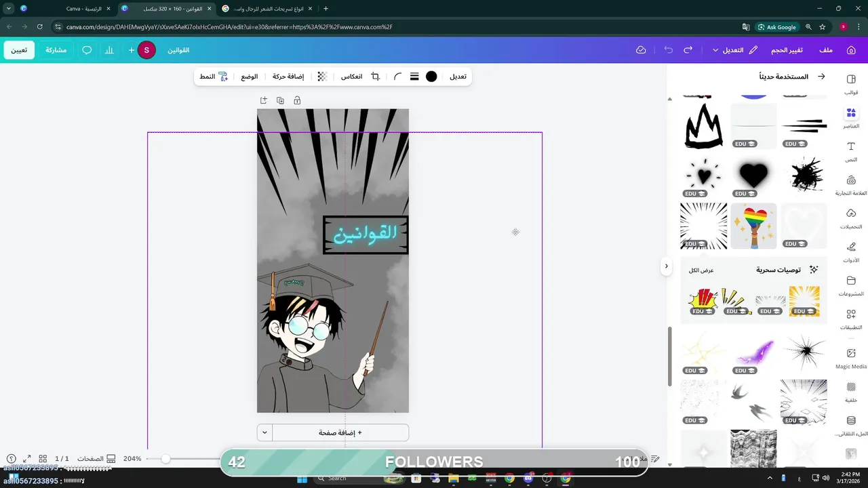Open the Editing (التعديل) mode dropdown
This screenshot has width=868, height=488.
tap(735, 50)
